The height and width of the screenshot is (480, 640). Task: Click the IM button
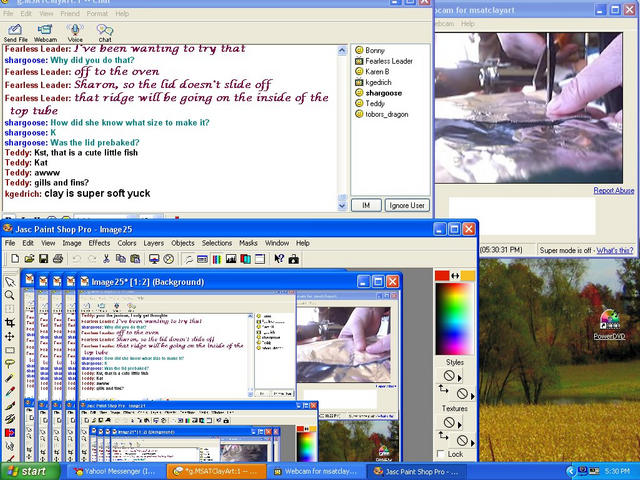click(366, 205)
